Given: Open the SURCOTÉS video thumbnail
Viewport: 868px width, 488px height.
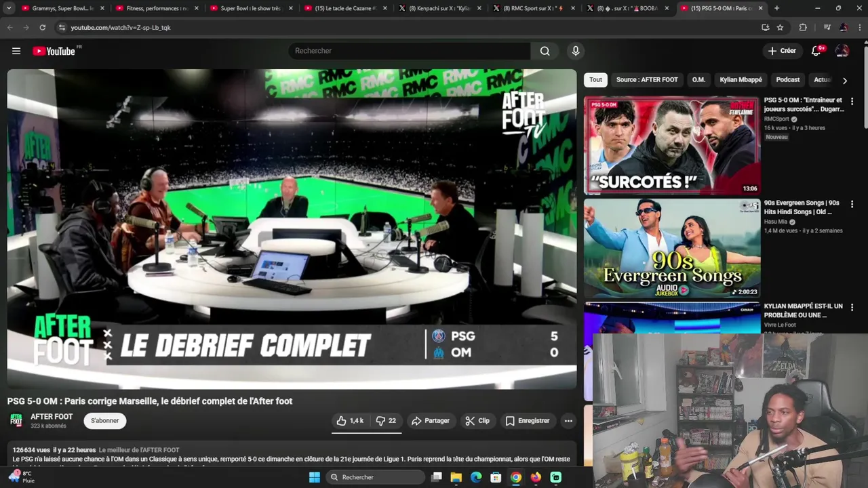Looking at the screenshot, I should [671, 145].
